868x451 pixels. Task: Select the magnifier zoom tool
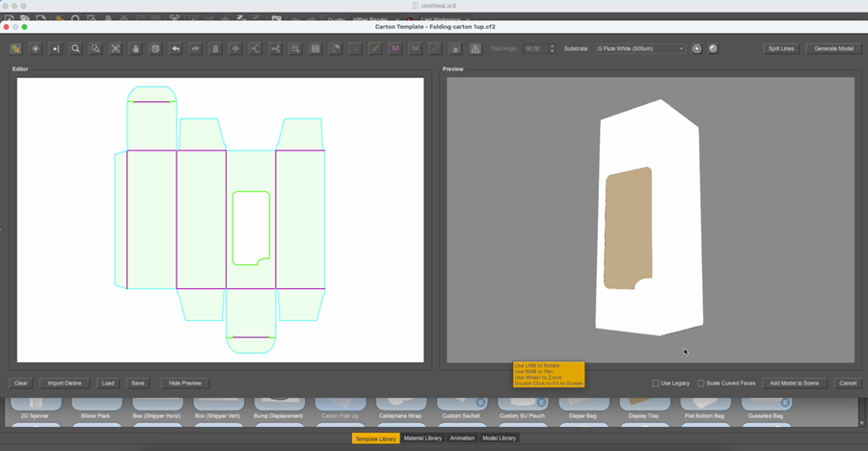76,49
